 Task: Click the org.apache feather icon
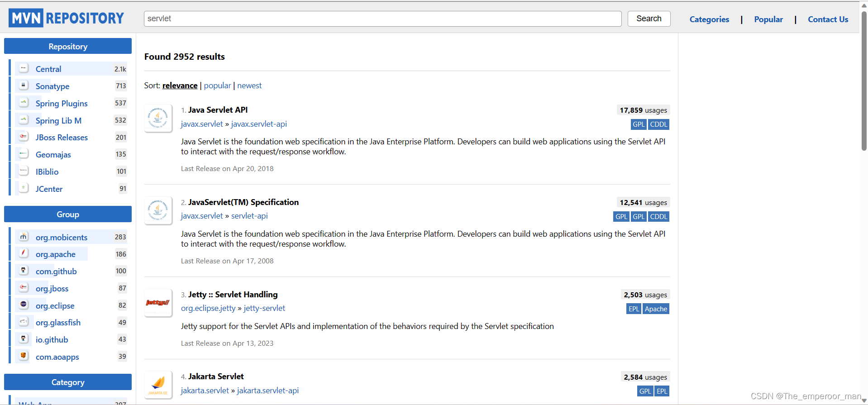point(24,253)
